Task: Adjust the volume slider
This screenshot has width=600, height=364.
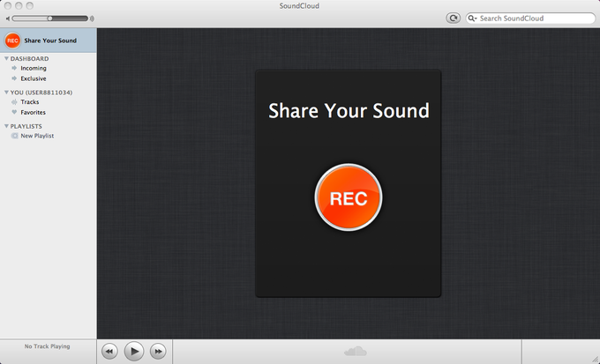Action: (x=50, y=19)
